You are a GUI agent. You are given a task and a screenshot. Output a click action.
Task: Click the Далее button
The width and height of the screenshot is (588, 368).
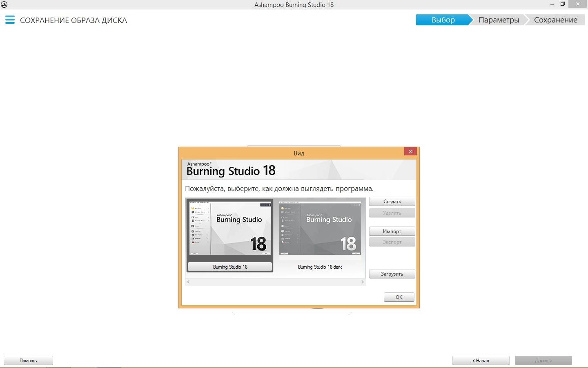click(543, 361)
